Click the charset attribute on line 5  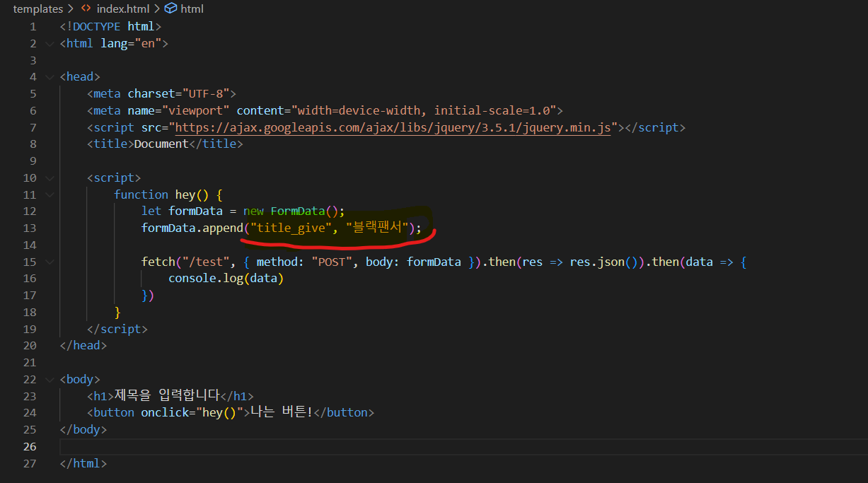pos(151,93)
